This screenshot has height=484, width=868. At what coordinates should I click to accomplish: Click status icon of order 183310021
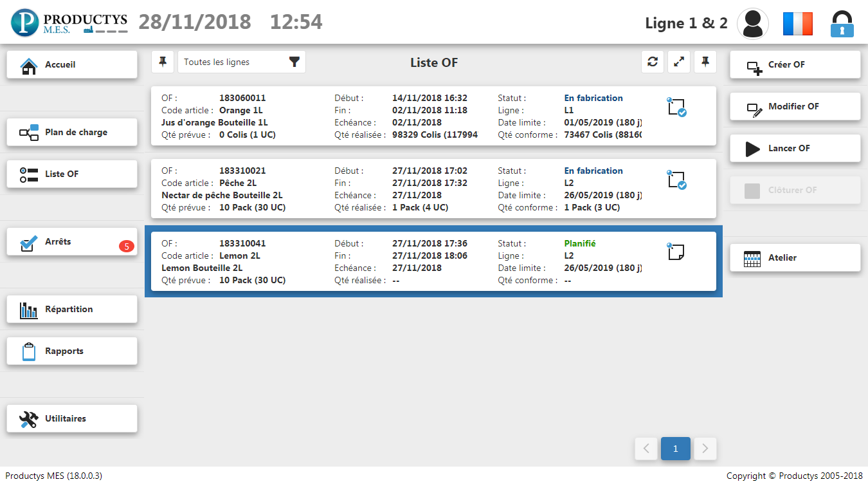(x=676, y=180)
